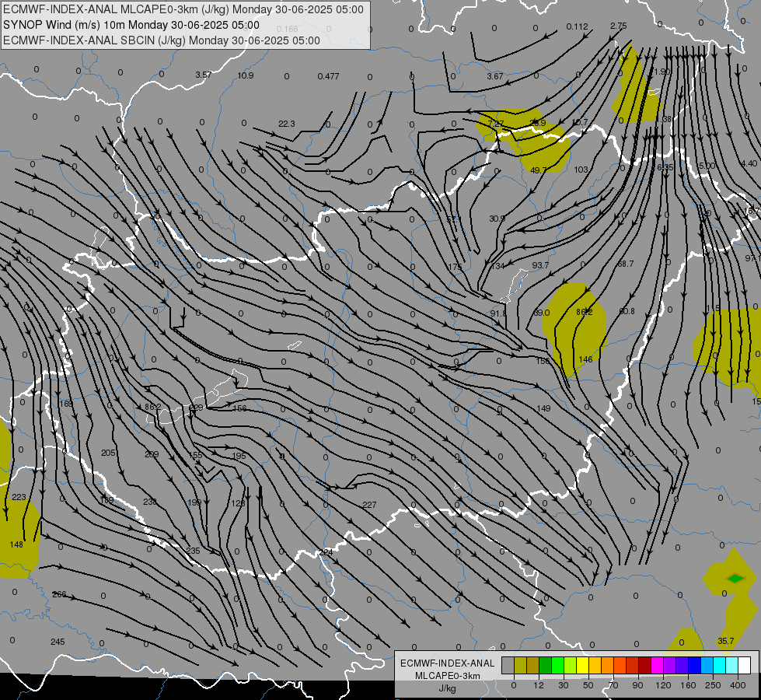The width and height of the screenshot is (761, 700).
Task: Click the map value '205'
Action: point(108,453)
